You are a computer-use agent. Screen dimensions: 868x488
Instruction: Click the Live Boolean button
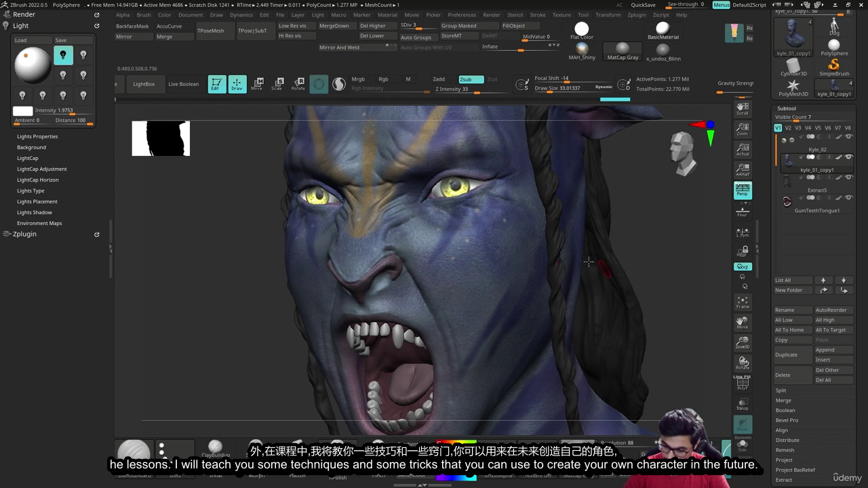[184, 84]
